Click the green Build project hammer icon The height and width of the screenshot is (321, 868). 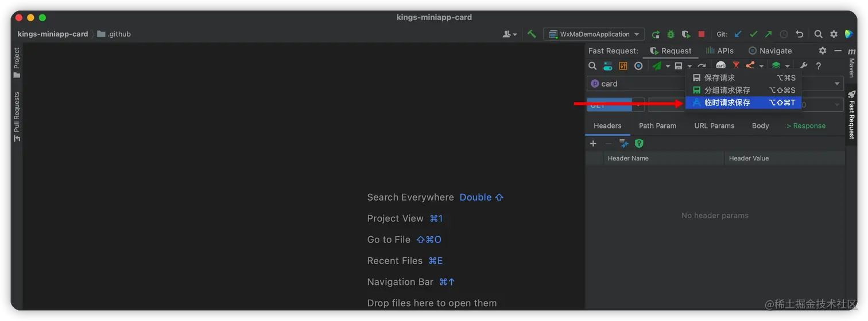point(532,34)
